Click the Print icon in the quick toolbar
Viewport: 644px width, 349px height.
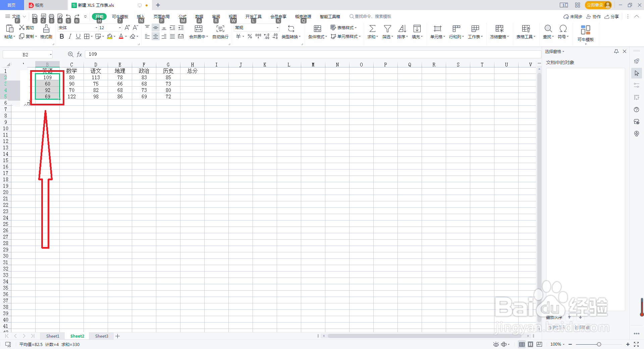pos(52,16)
